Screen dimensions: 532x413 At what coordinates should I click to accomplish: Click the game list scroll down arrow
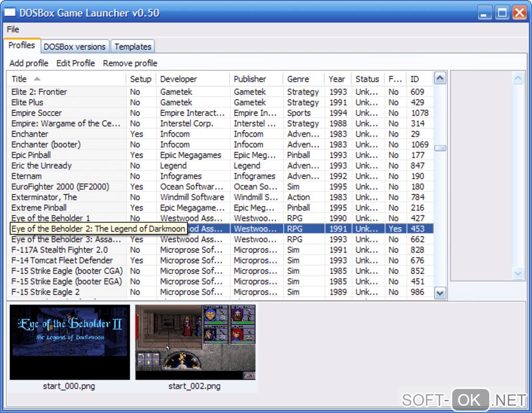tap(440, 293)
